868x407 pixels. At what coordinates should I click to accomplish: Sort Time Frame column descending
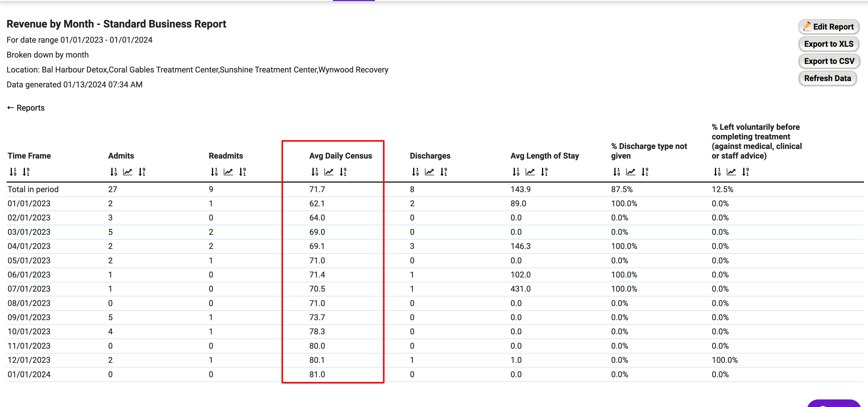click(26, 172)
